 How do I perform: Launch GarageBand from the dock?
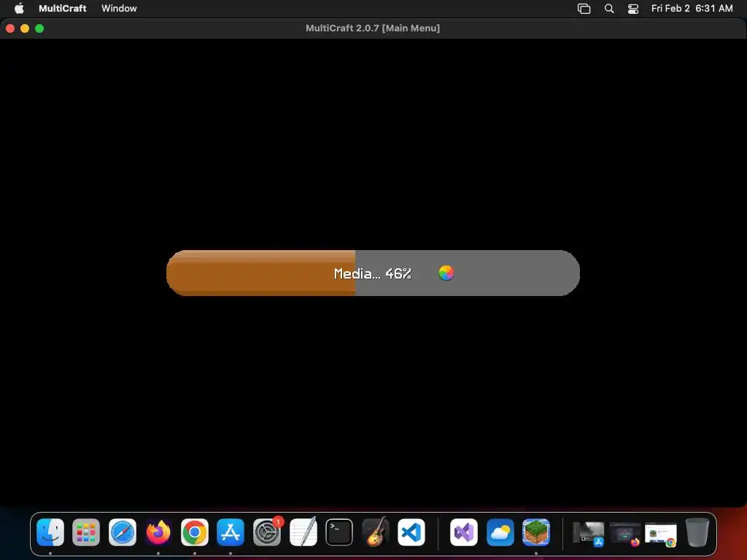pyautogui.click(x=376, y=532)
